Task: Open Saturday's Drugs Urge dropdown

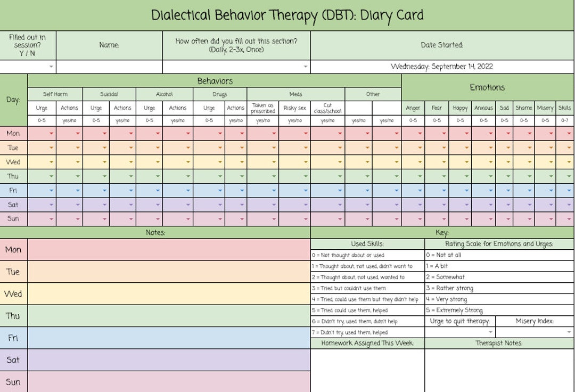Action: pos(219,204)
